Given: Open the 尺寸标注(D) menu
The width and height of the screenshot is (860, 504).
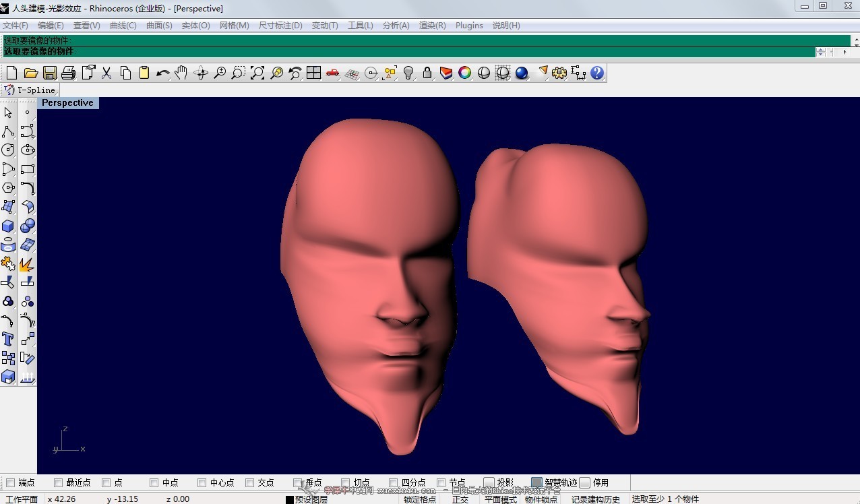Looking at the screenshot, I should click(280, 26).
